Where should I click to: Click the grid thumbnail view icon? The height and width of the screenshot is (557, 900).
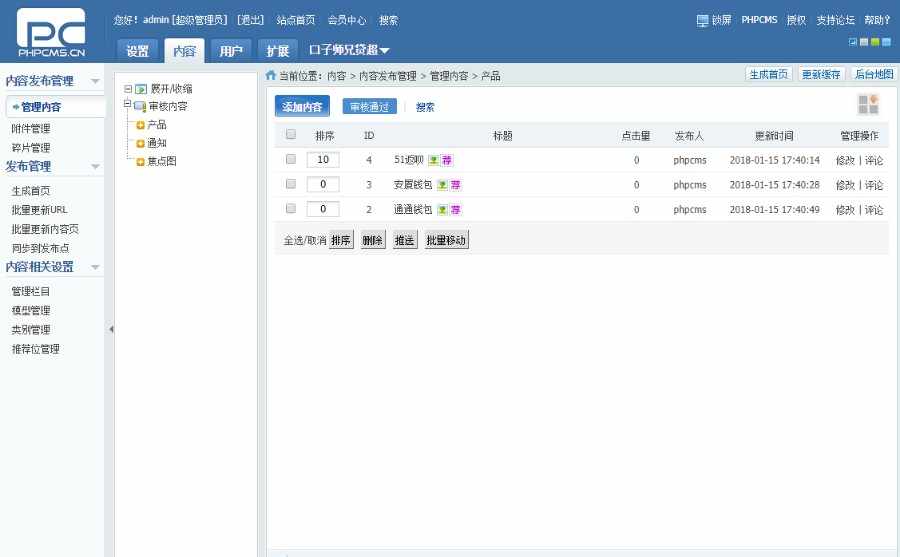[x=868, y=105]
